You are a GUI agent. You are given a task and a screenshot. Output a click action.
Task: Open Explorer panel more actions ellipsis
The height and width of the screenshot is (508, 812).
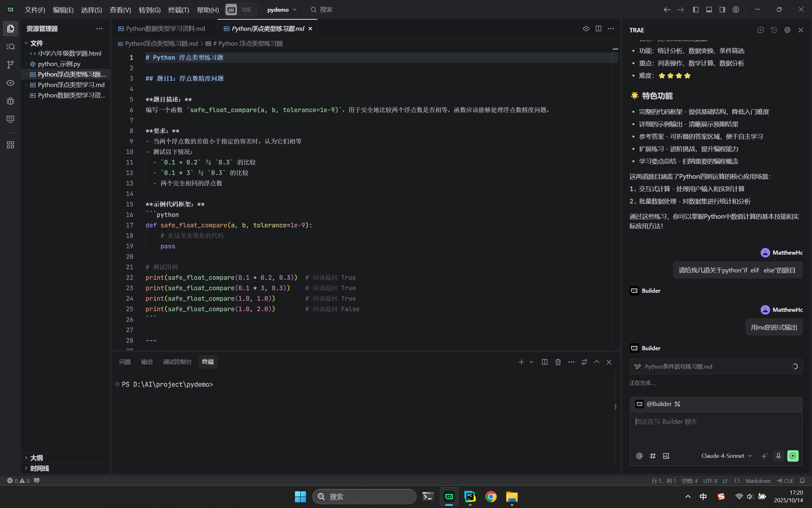(x=99, y=29)
